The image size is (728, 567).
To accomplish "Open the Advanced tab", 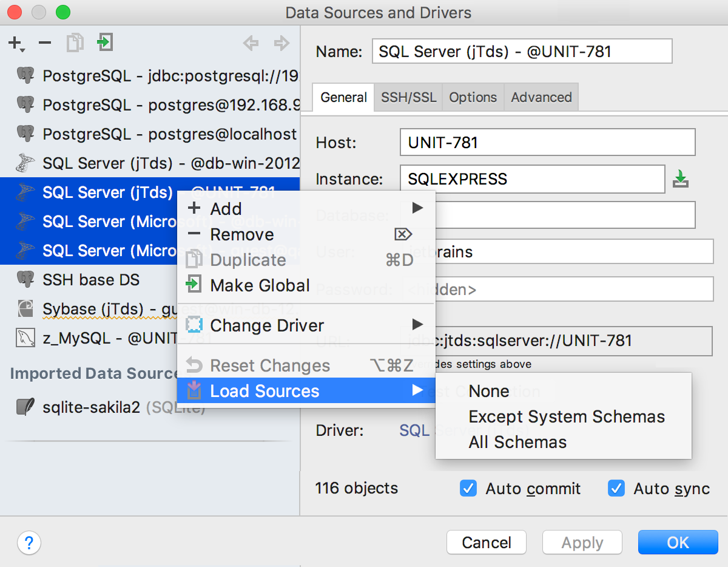I will tap(541, 97).
